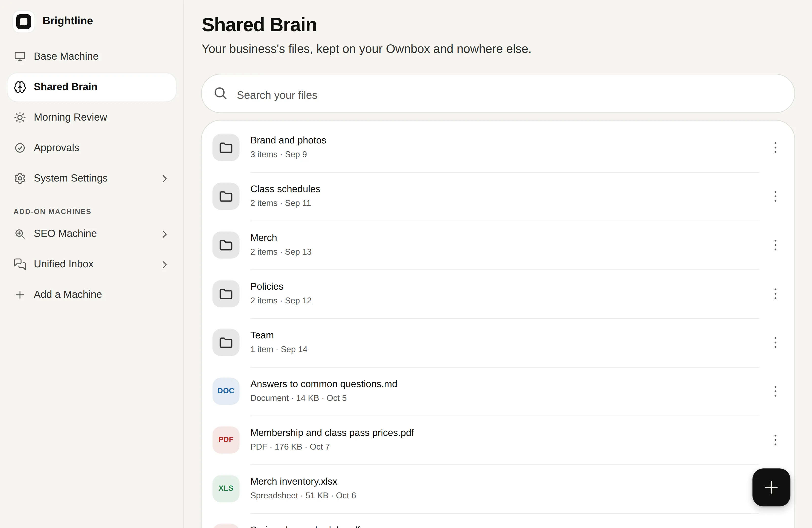This screenshot has height=528, width=812.
Task: Open more options for Team folder
Action: 775,343
